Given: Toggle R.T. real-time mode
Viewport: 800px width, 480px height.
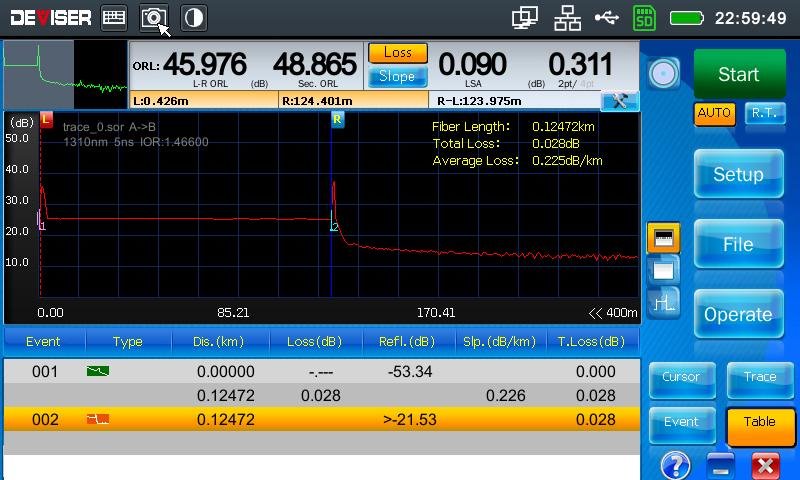Looking at the screenshot, I should click(764, 113).
